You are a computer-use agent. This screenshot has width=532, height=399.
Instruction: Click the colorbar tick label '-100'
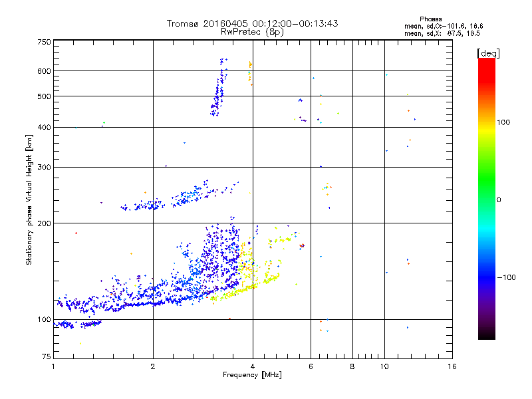[506, 277]
